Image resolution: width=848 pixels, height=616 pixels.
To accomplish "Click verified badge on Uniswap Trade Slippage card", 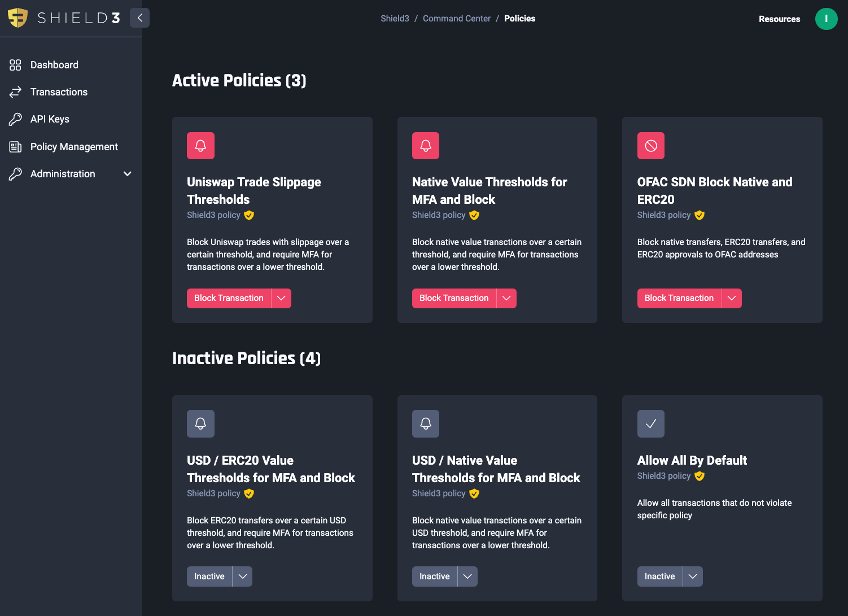I will point(249,215).
